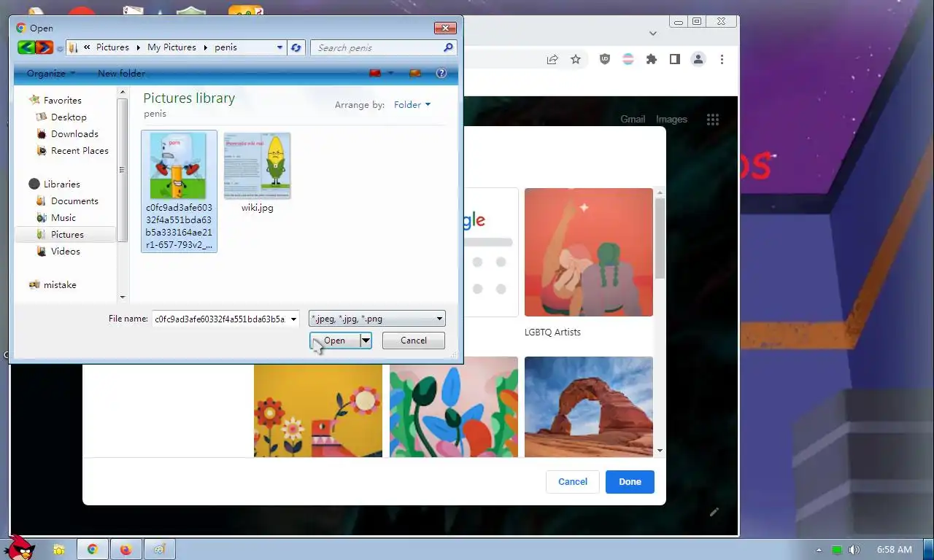934x560 pixels.
Task: Open Chrome three-dot menu
Action: click(722, 60)
